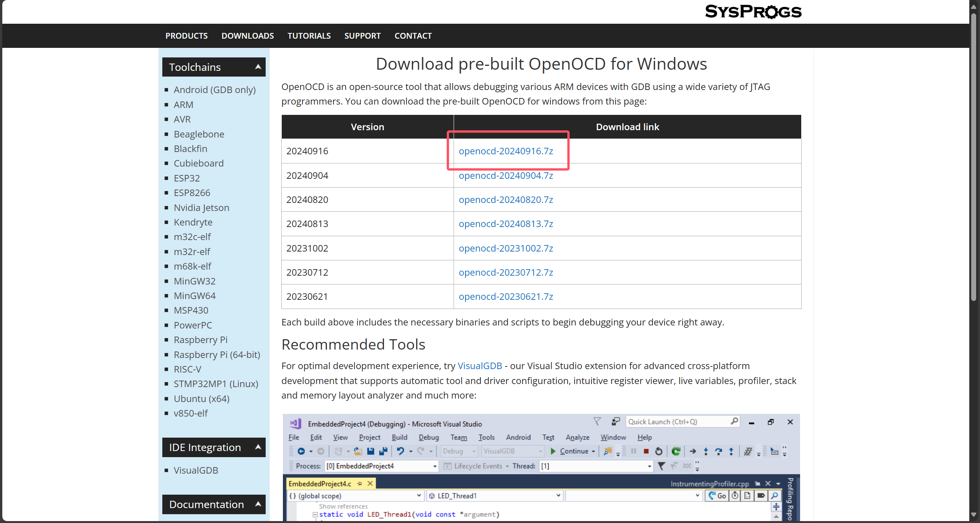Image resolution: width=980 pixels, height=523 pixels.
Task: Click the page vertical scrollbar thumb
Action: [973, 158]
